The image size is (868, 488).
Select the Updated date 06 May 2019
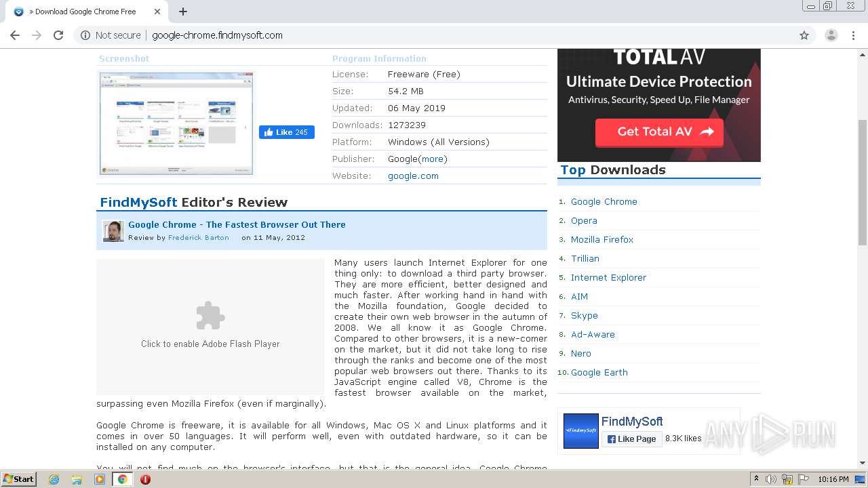click(x=416, y=108)
